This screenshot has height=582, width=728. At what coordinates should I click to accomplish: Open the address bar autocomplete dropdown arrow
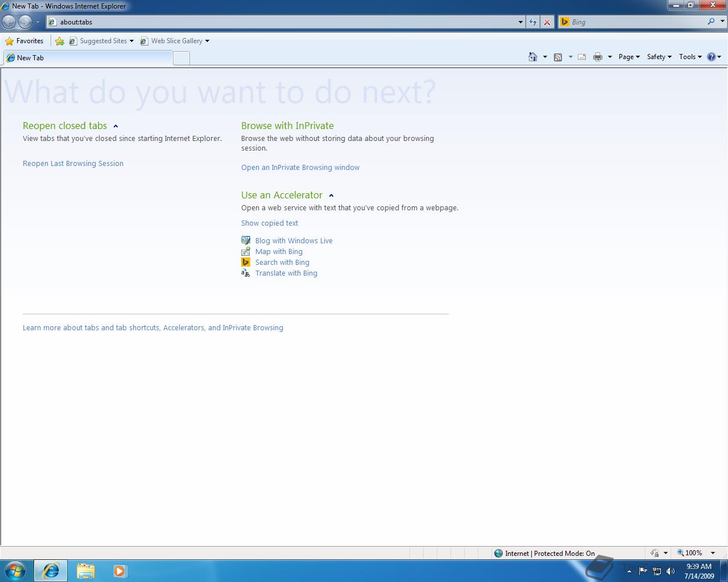(x=520, y=22)
